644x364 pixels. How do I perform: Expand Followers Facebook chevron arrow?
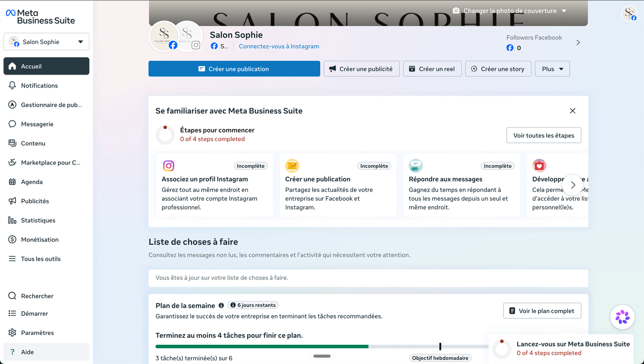pos(578,42)
